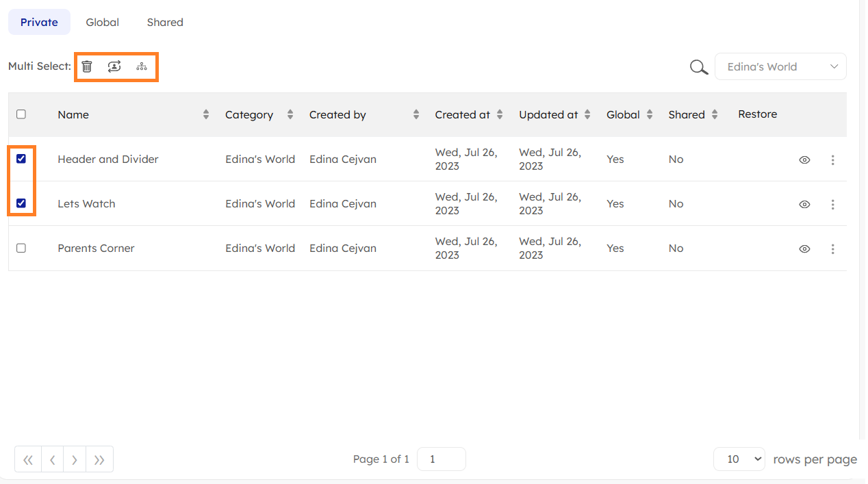Click the search magnifier icon

(x=698, y=67)
